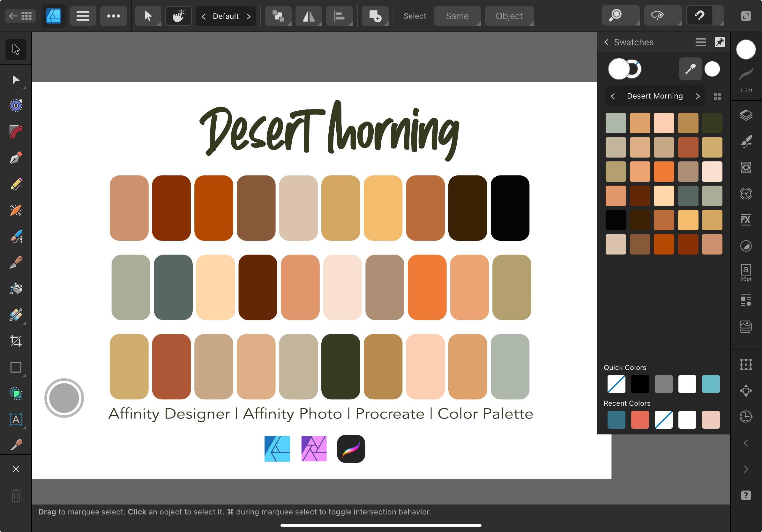762x532 pixels.
Task: Open the alignment options
Action: pyautogui.click(x=339, y=16)
